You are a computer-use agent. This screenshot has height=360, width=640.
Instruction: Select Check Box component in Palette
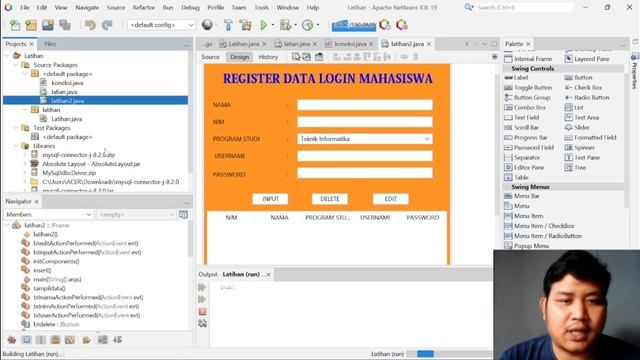pos(583,88)
